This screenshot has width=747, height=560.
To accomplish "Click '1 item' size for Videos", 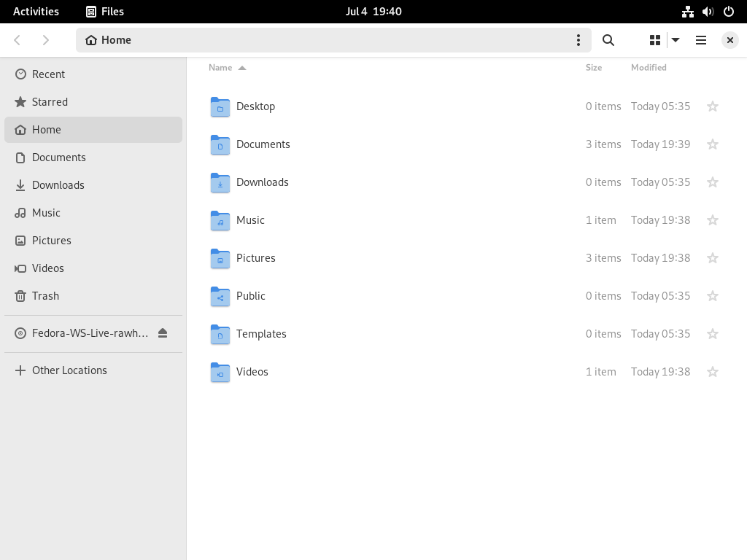I will click(x=601, y=371).
